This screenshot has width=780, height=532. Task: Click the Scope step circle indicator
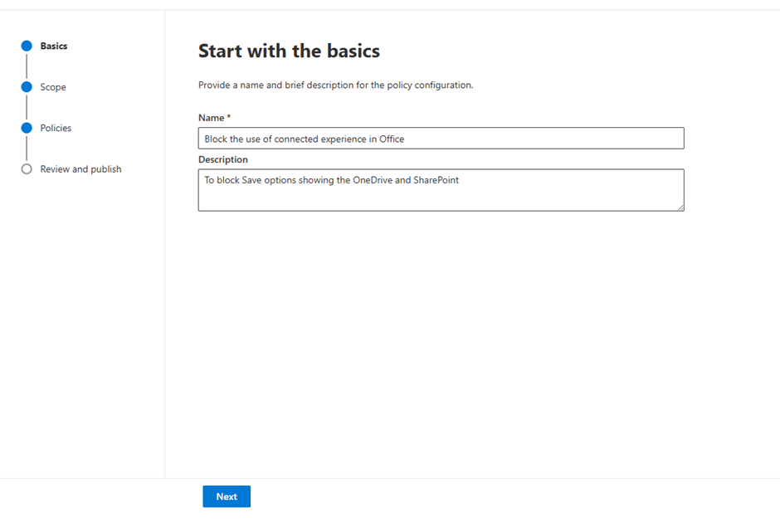coord(27,87)
